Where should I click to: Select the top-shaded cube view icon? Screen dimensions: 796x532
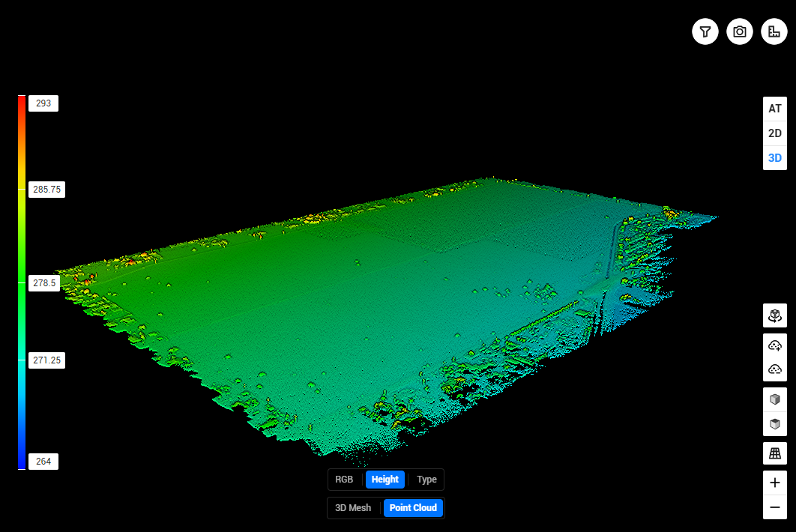pos(775,424)
